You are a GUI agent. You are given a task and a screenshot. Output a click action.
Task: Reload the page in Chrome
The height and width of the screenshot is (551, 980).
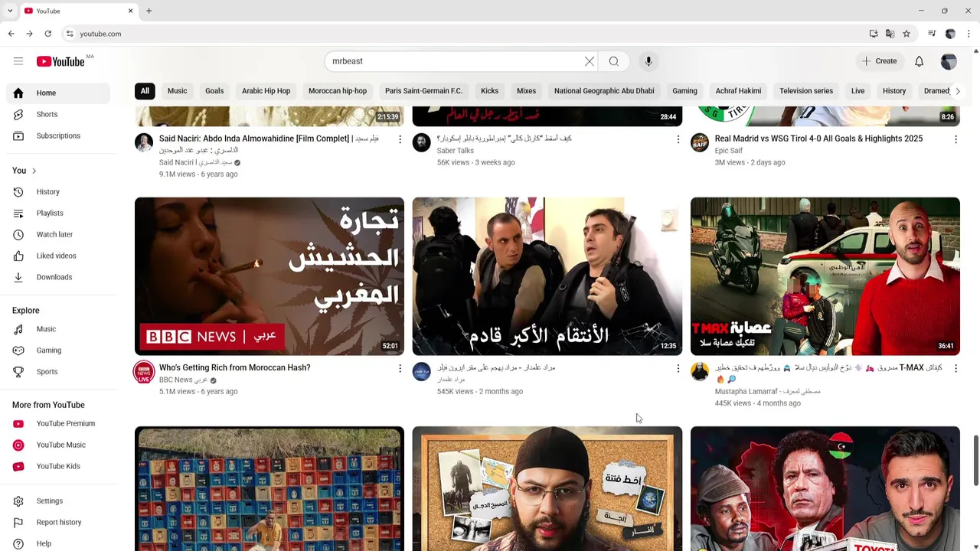coord(47,34)
